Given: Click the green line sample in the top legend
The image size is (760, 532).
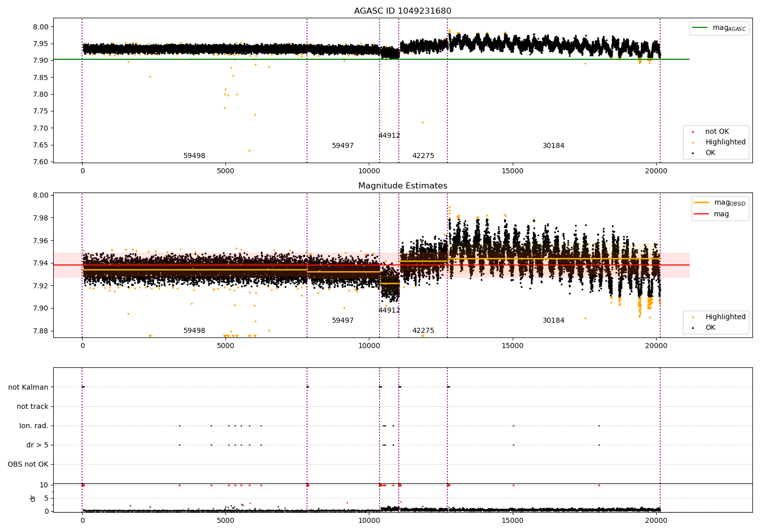Looking at the screenshot, I should pyautogui.click(x=701, y=28).
